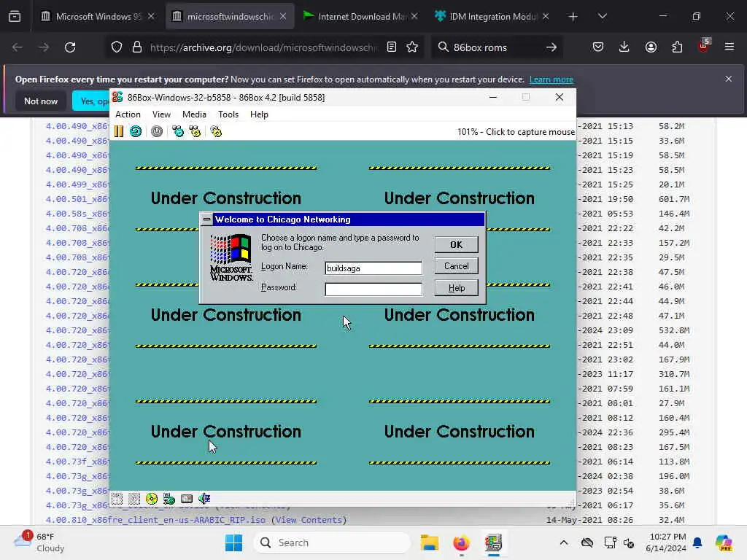Open the 86Box Media menu

[194, 114]
